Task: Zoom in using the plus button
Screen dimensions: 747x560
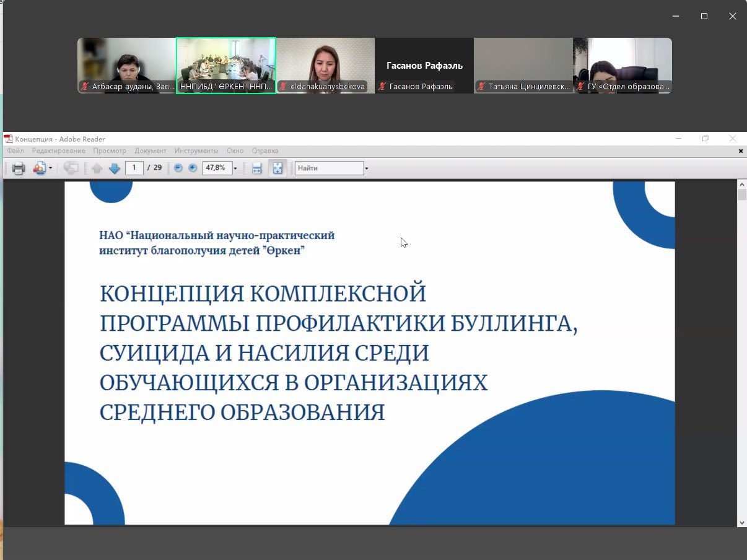Action: point(193,168)
